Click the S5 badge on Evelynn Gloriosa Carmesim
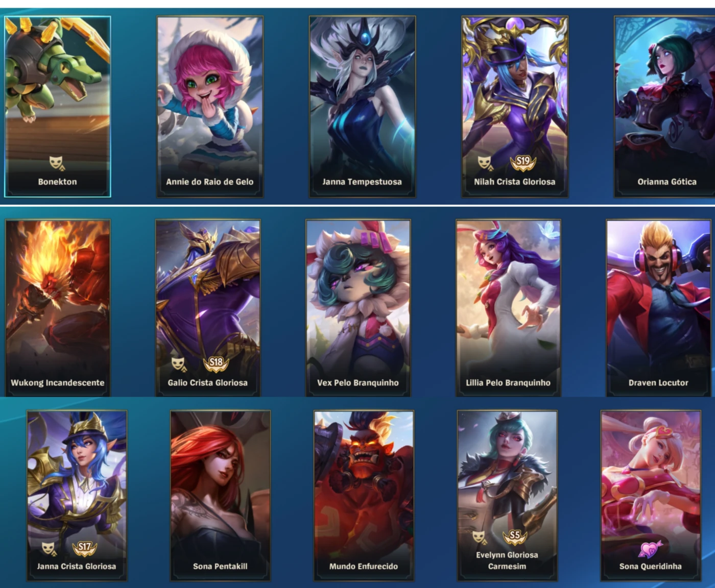This screenshot has width=715, height=588. point(515,536)
